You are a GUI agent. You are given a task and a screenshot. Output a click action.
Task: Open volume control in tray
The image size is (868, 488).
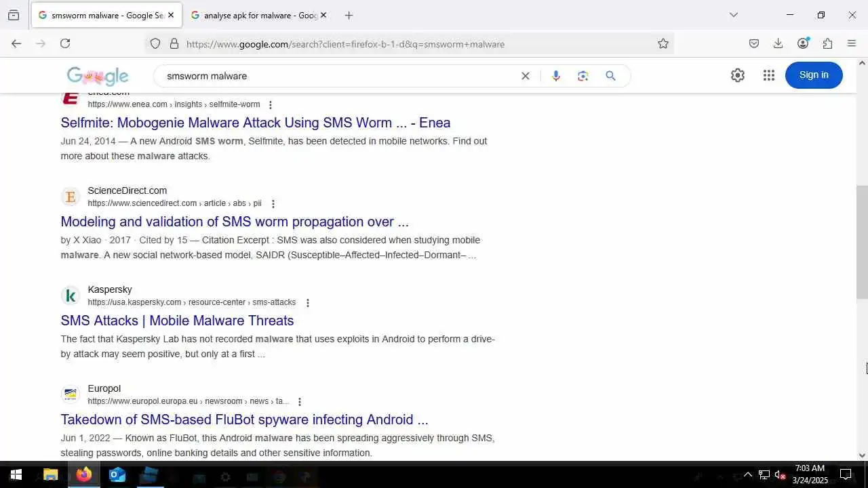(x=781, y=474)
